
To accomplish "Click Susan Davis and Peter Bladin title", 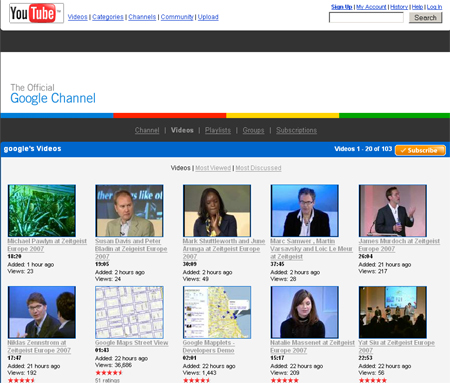I will [x=131, y=249].
